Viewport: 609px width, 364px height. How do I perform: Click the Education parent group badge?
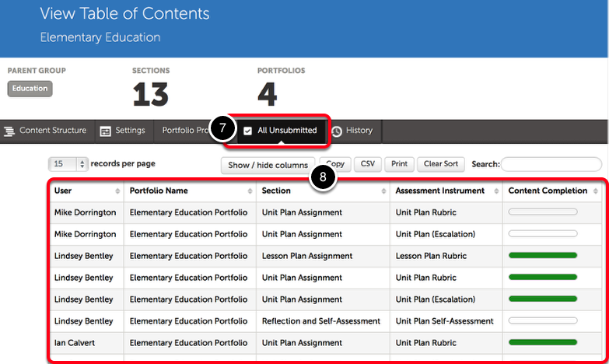click(30, 89)
